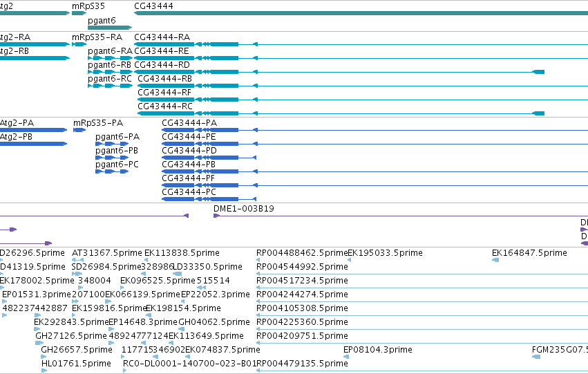Viewport: 588px width, 374px height.
Task: Click the CG43444-PD protein label
Action: (189, 151)
